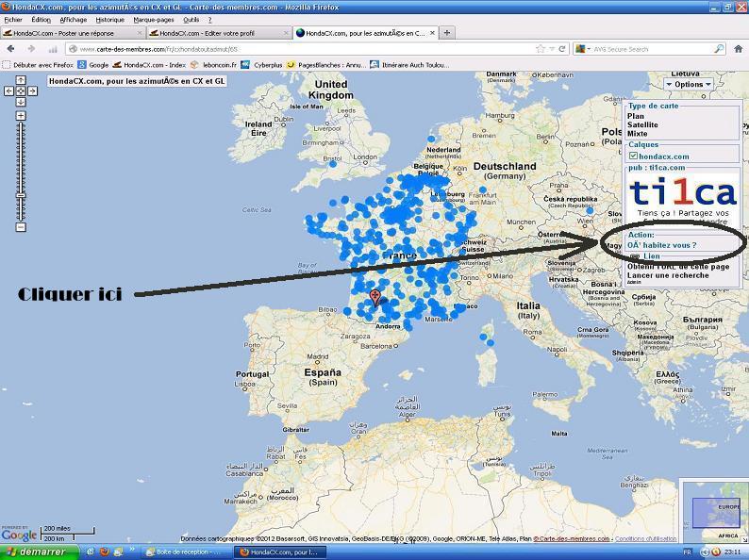The height and width of the screenshot is (560, 749).
Task: Open the Édition menu
Action: (42, 20)
